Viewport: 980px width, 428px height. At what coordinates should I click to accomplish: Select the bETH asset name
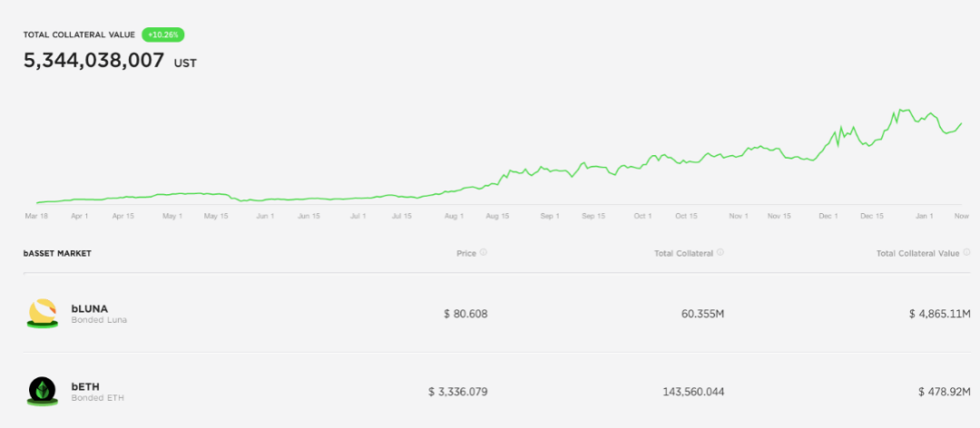pyautogui.click(x=85, y=387)
